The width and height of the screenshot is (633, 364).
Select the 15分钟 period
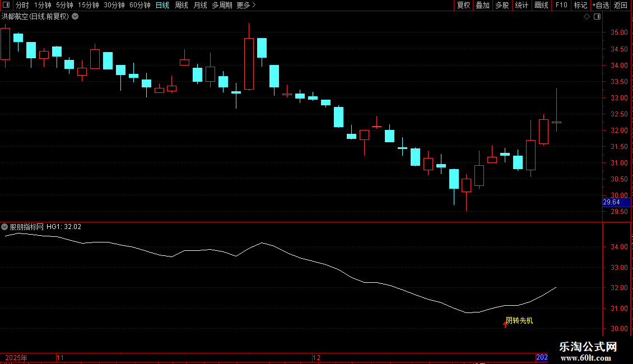[x=89, y=5]
